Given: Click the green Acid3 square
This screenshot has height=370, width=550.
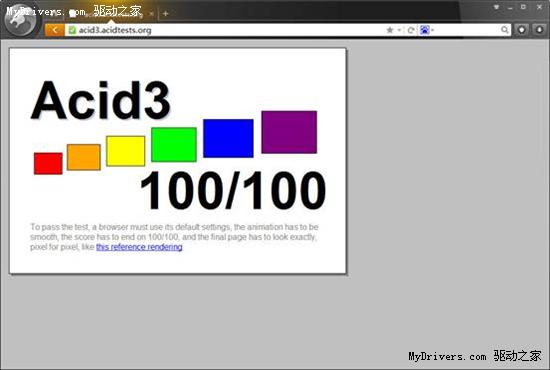Looking at the screenshot, I should (174, 144).
